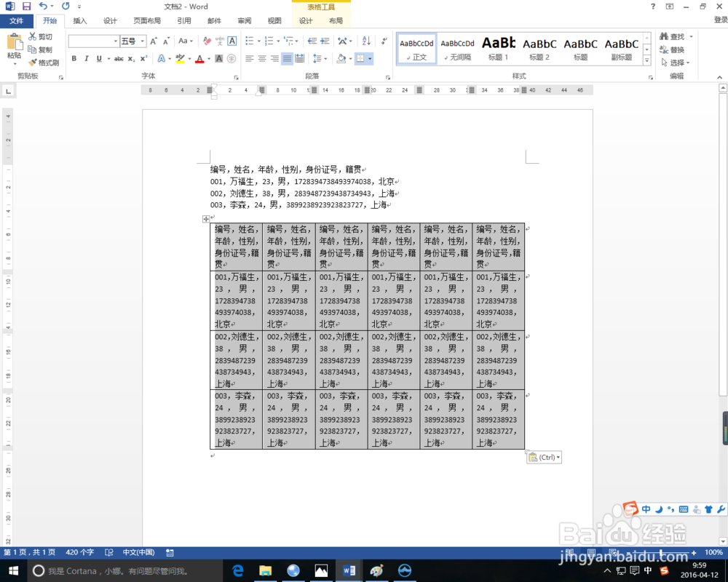Toggle justify alignment
728x582 pixels.
coord(287,58)
